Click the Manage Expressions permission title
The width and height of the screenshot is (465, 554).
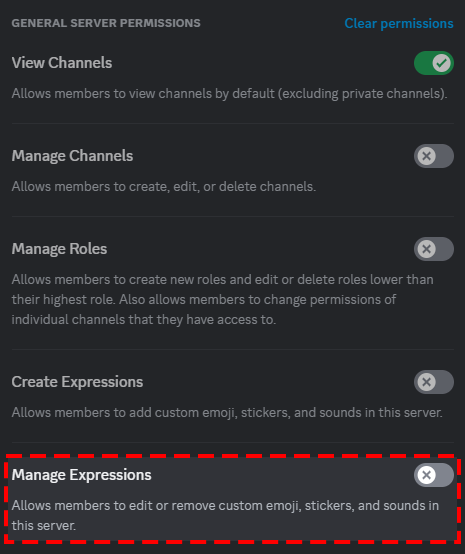[82, 475]
